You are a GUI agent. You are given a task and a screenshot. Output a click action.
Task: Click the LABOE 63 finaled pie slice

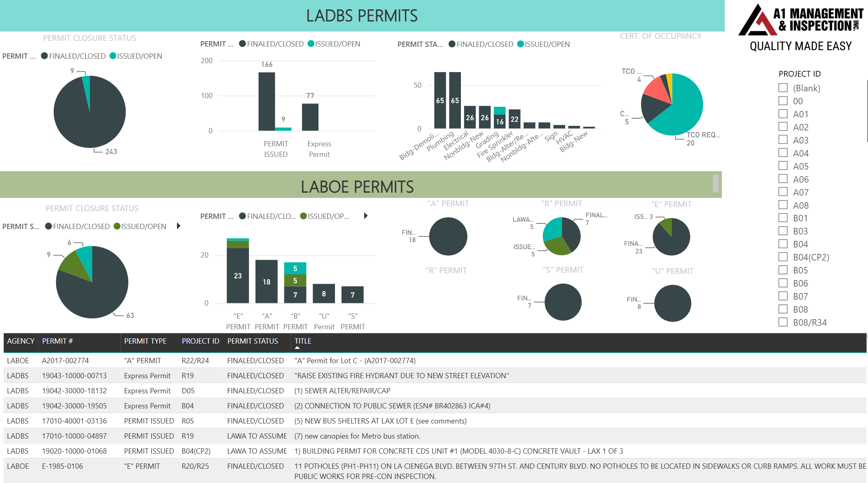pos(98,289)
